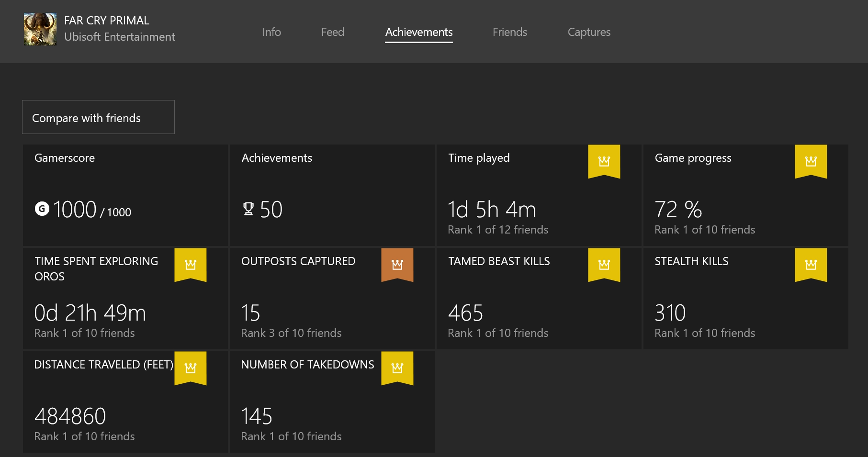The height and width of the screenshot is (457, 868).
Task: Switch to the Feed tab
Action: 333,32
